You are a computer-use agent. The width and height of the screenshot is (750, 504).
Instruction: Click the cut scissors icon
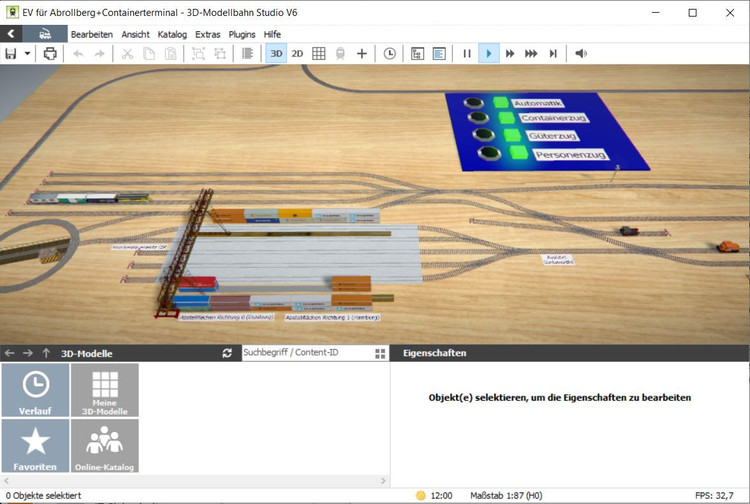coord(127,54)
